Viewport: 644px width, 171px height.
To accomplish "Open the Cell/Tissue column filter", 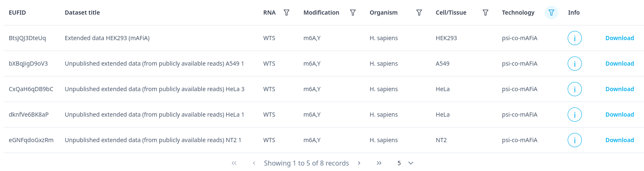I will (485, 13).
